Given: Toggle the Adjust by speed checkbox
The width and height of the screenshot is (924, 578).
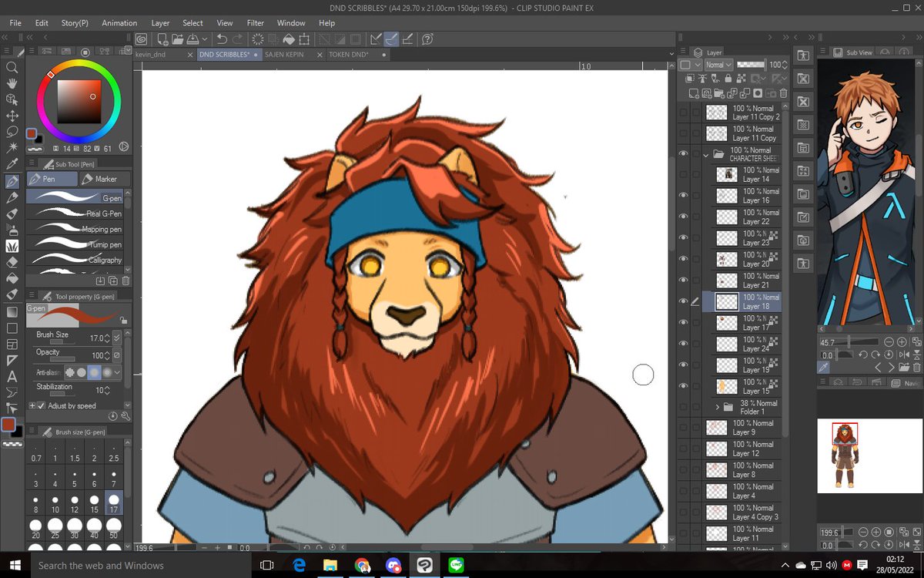Looking at the screenshot, I should point(41,405).
